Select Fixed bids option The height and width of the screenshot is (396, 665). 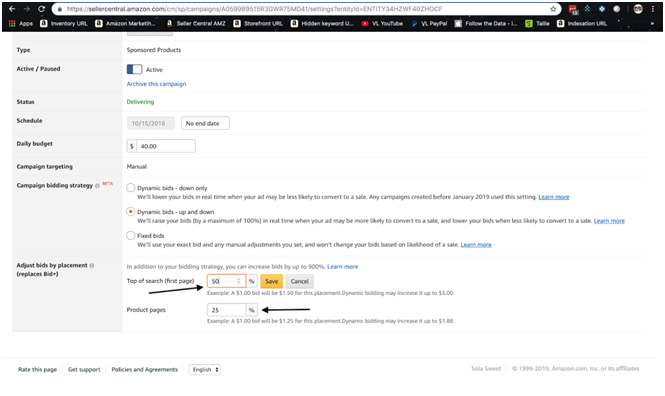(x=131, y=235)
